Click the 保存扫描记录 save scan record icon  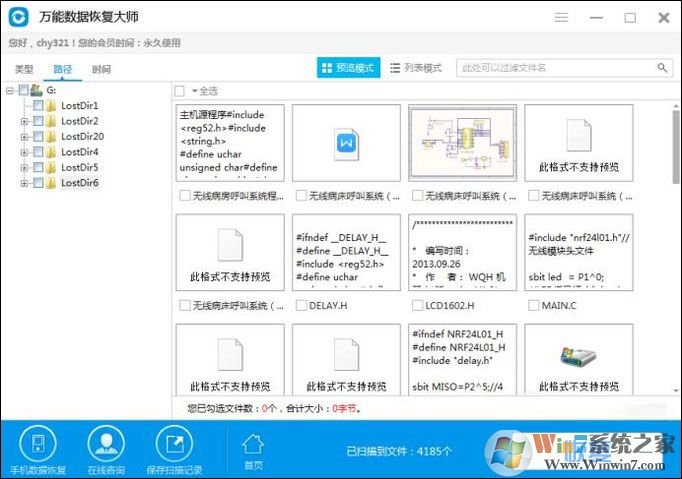174,444
